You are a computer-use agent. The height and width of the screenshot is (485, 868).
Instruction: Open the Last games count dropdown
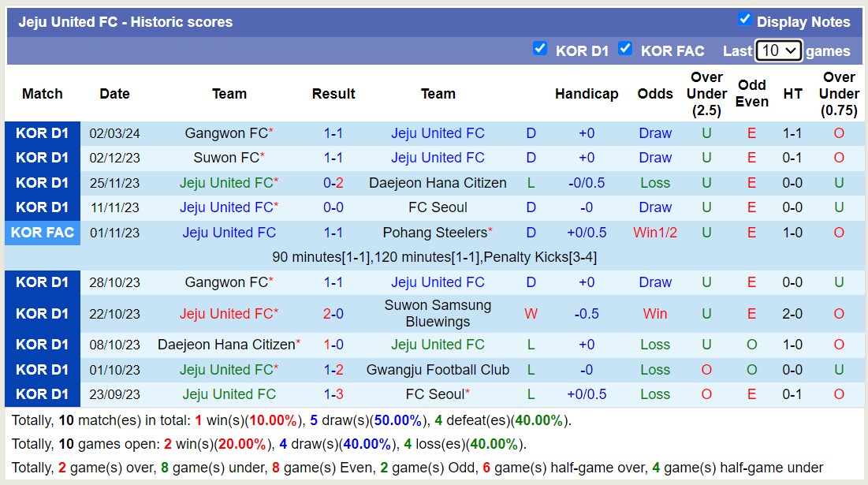(x=778, y=50)
